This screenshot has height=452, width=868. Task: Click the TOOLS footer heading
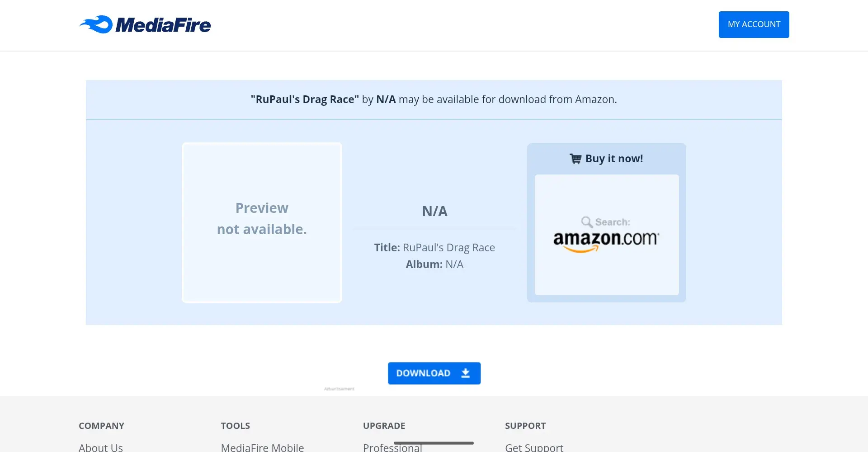coord(235,426)
